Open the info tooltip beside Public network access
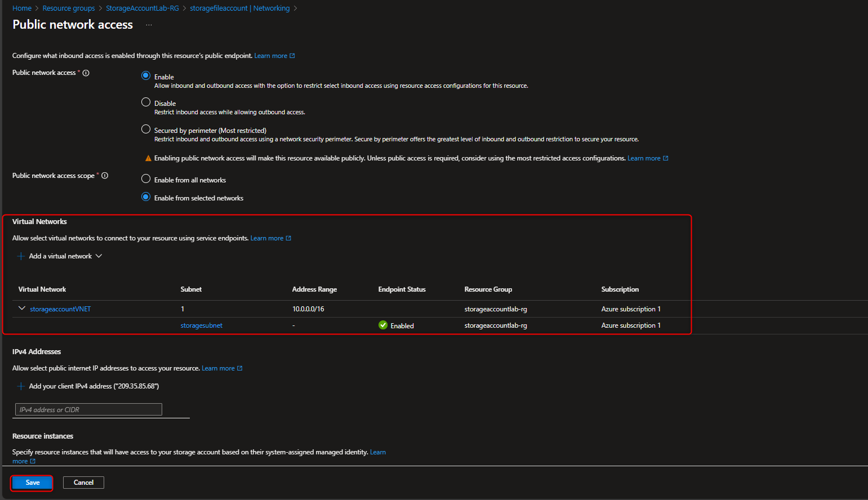 click(85, 72)
